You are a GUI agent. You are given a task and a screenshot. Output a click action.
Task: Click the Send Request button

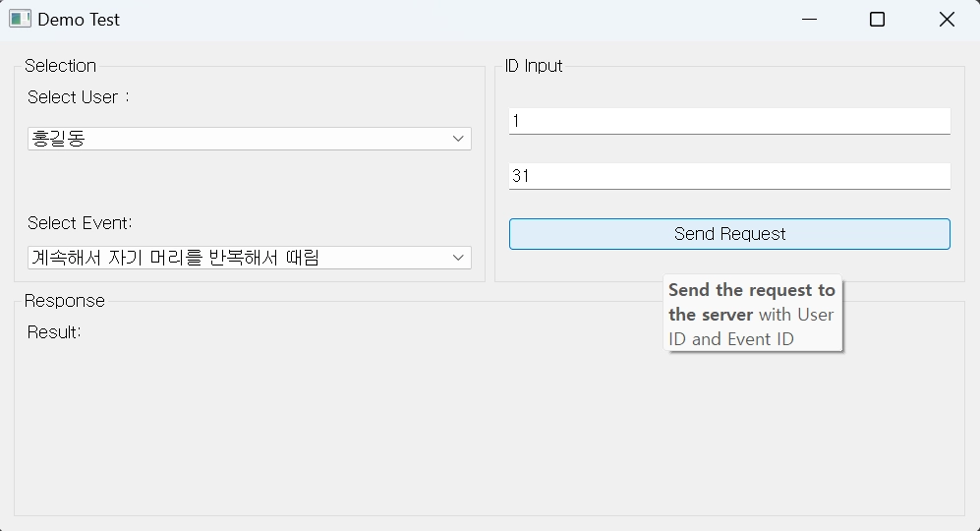[729, 234]
